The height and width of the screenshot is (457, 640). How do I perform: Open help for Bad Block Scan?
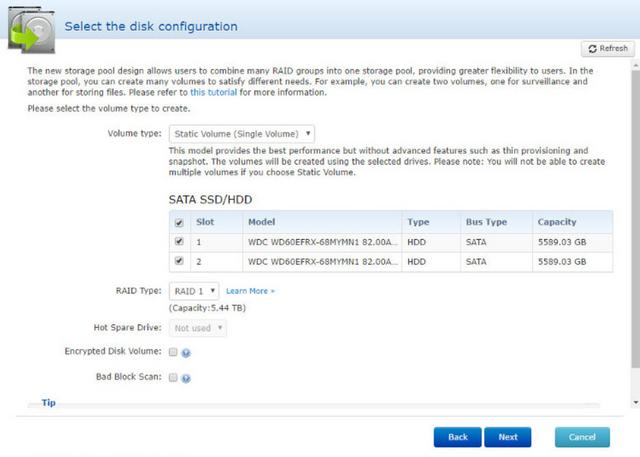click(186, 379)
